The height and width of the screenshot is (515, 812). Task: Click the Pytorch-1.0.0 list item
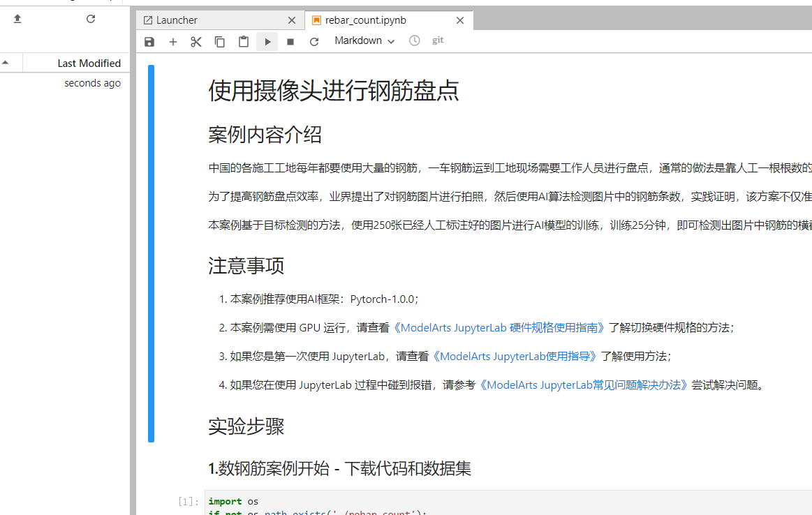click(x=324, y=299)
